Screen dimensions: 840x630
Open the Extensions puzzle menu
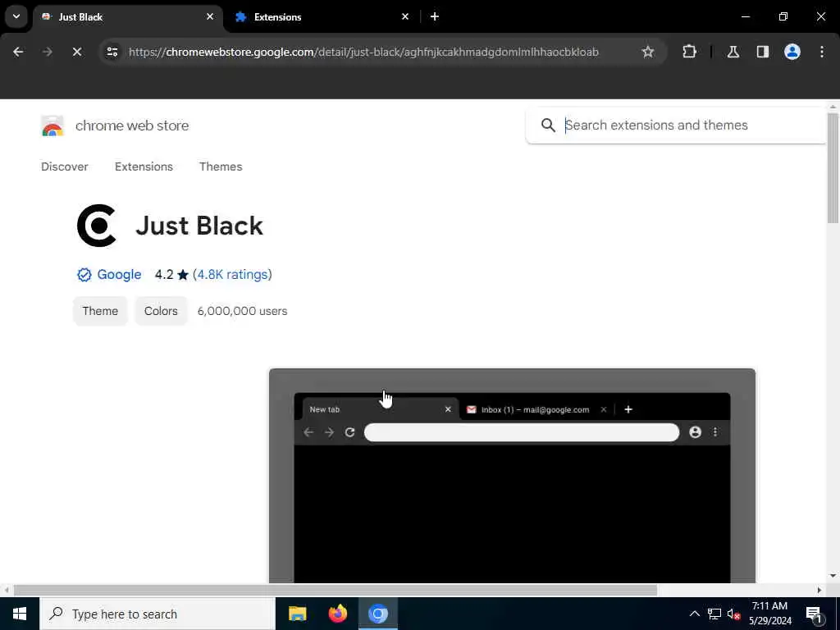click(689, 52)
